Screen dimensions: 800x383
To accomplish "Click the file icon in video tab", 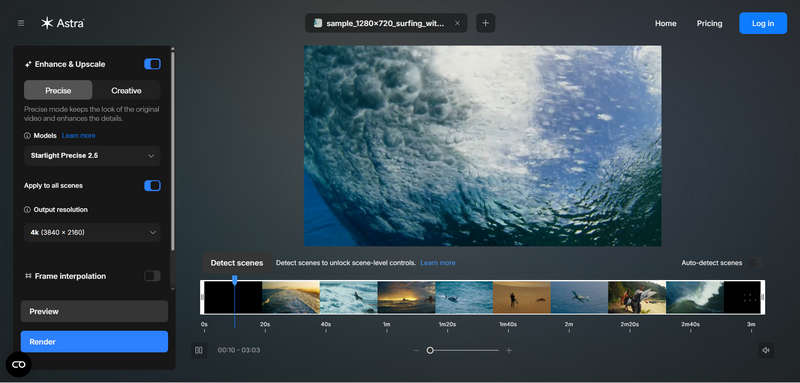I will click(318, 23).
